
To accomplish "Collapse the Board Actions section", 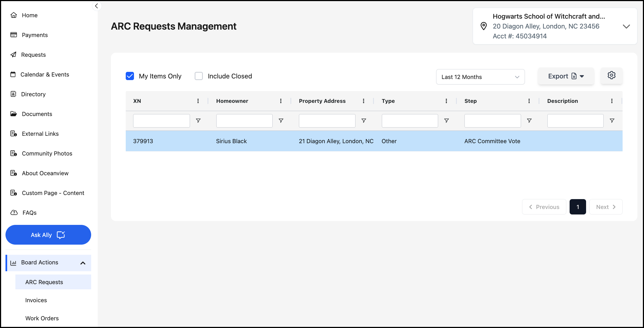I will (83, 263).
